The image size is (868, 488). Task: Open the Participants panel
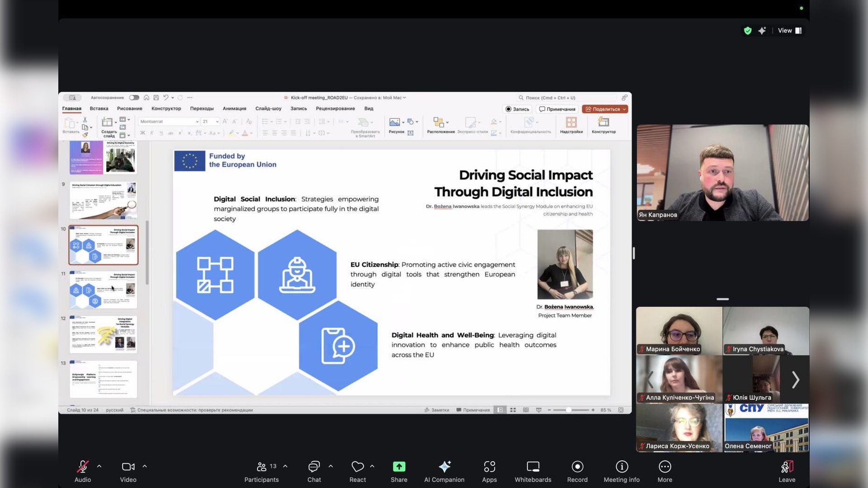261,467
